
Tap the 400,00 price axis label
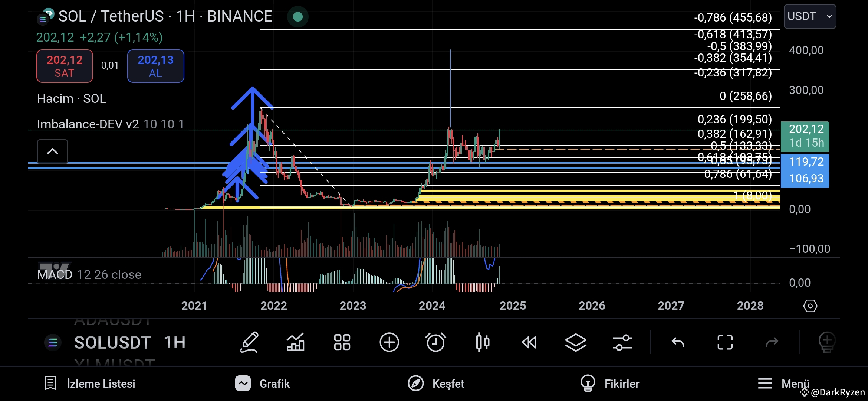click(x=806, y=50)
